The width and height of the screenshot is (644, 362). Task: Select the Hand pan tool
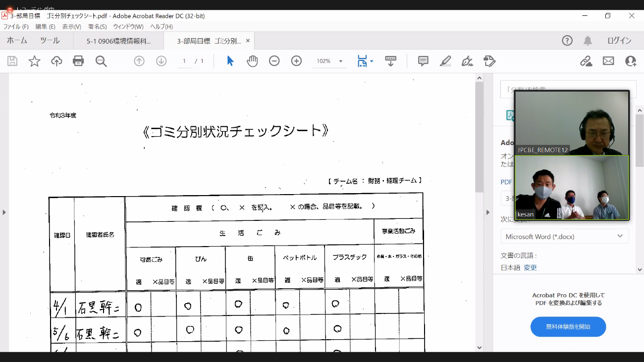pos(252,61)
